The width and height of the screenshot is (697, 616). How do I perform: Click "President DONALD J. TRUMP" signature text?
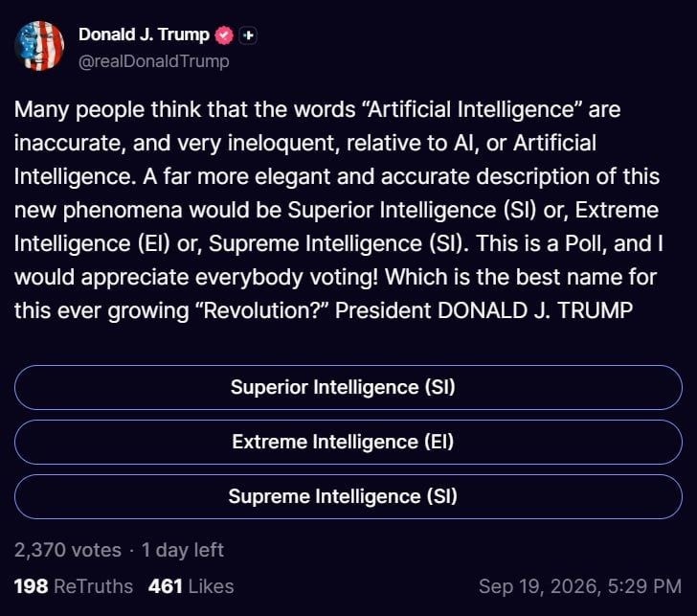point(483,310)
